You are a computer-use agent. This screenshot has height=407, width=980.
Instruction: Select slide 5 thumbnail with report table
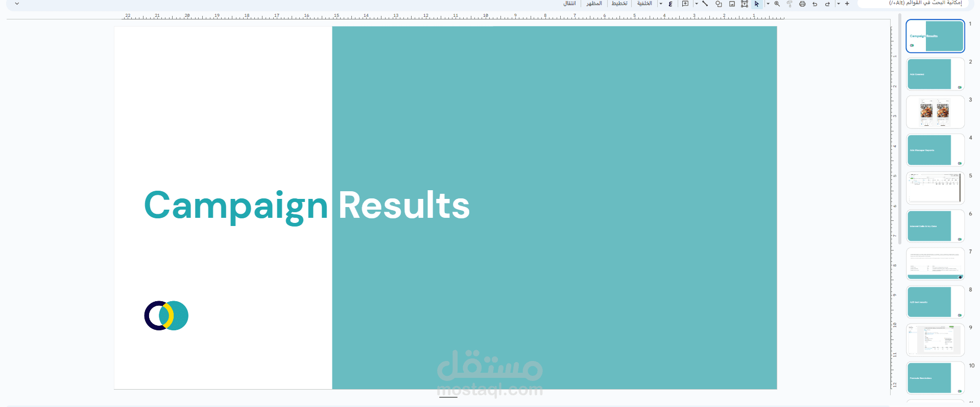[935, 188]
